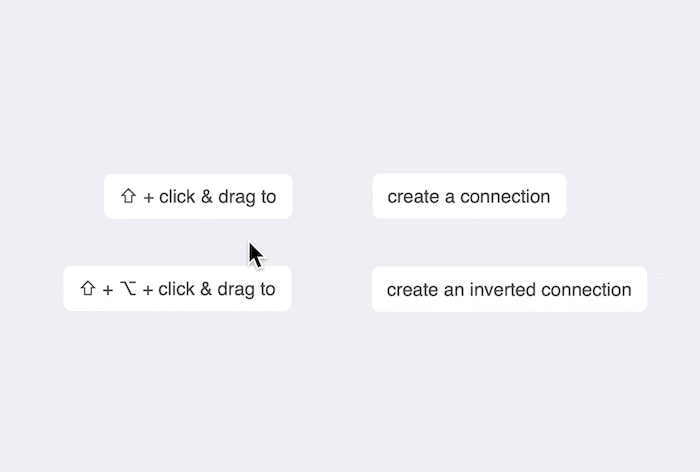Click the plus sign in the upper shortcut label
The width and height of the screenshot is (700, 472).
tap(148, 197)
